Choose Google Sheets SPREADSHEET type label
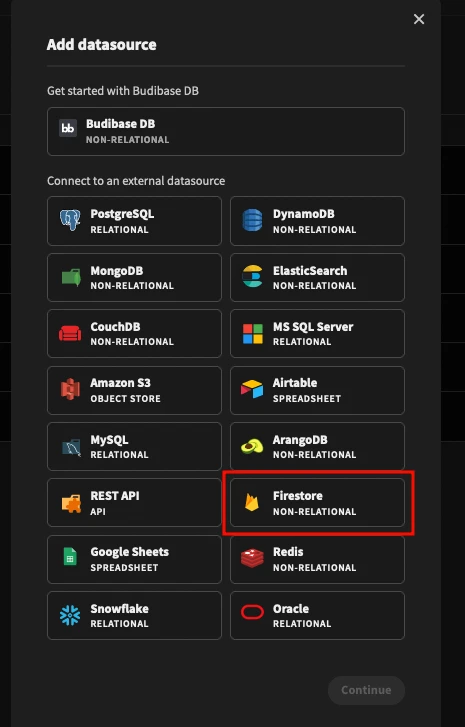The height and width of the screenshot is (727, 465). pos(124,568)
